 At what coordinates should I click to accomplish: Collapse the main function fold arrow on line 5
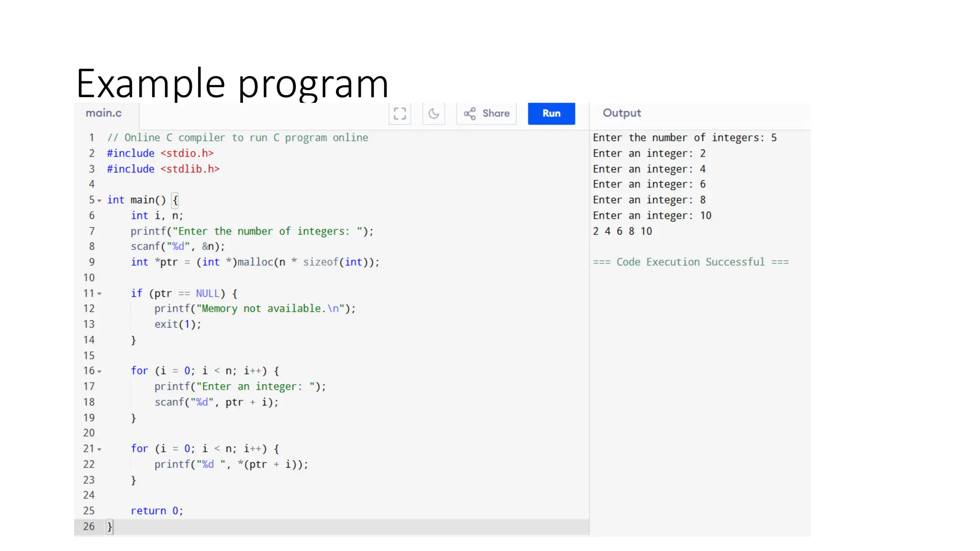pyautogui.click(x=100, y=201)
